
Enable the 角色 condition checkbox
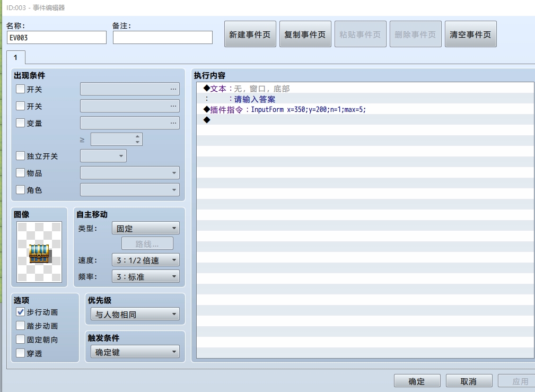click(x=21, y=190)
